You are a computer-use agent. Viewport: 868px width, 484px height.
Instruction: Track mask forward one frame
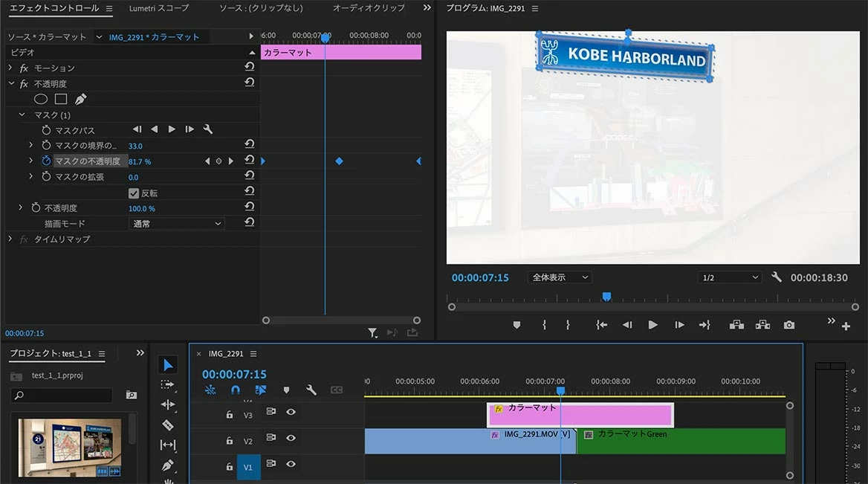pos(190,129)
